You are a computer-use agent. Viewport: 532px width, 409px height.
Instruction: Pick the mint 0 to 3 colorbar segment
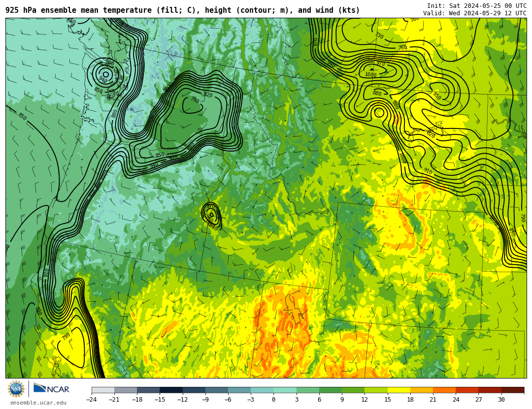pyautogui.click(x=285, y=390)
